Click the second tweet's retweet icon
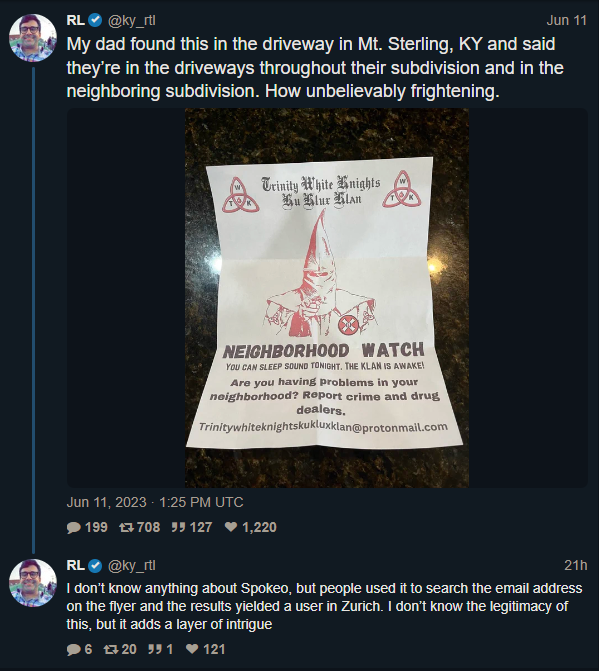The height and width of the screenshot is (671, 599). [x=111, y=649]
